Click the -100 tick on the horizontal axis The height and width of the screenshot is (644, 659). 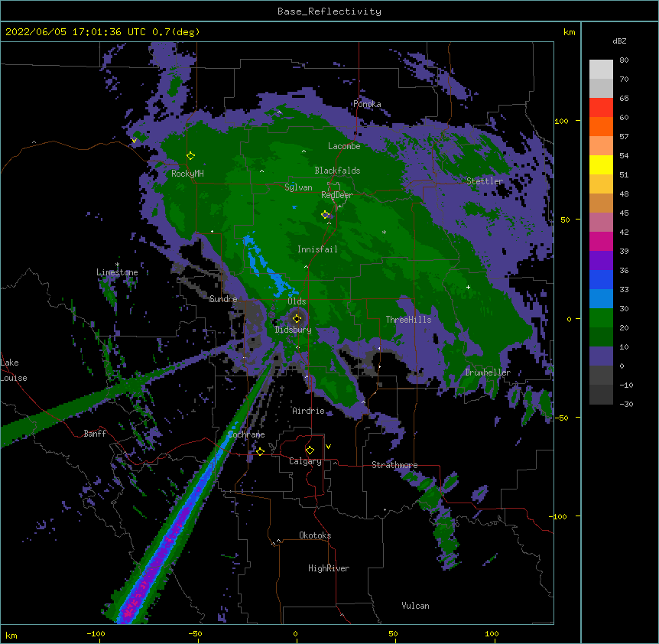pos(96,633)
